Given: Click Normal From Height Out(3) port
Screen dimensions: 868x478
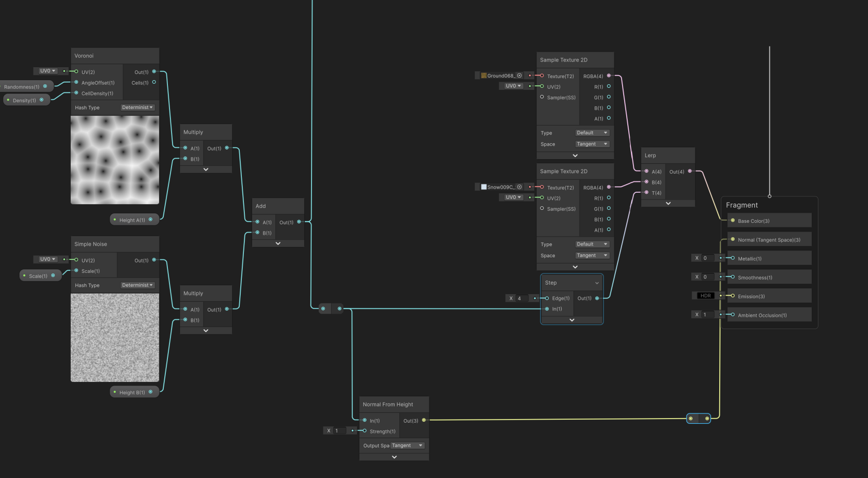Looking at the screenshot, I should click(x=424, y=420).
